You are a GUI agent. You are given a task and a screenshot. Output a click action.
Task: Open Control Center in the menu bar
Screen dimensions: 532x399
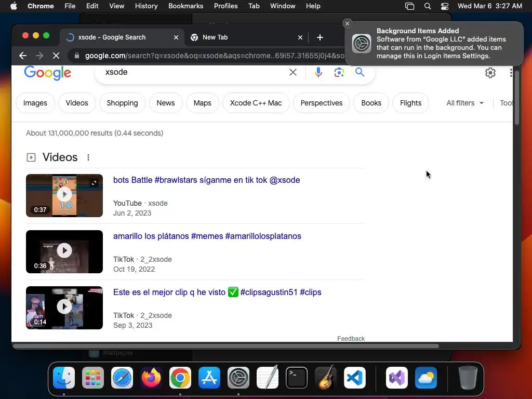click(445, 6)
